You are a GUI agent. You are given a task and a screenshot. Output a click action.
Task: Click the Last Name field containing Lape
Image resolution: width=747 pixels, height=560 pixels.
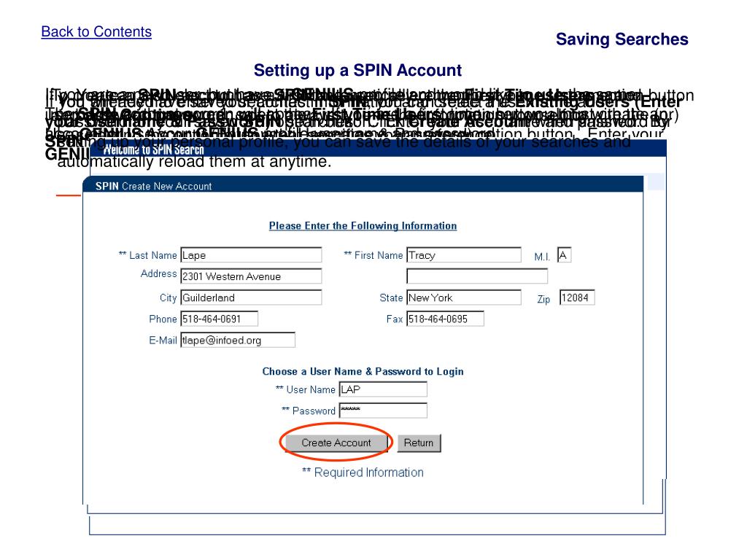[251, 255]
